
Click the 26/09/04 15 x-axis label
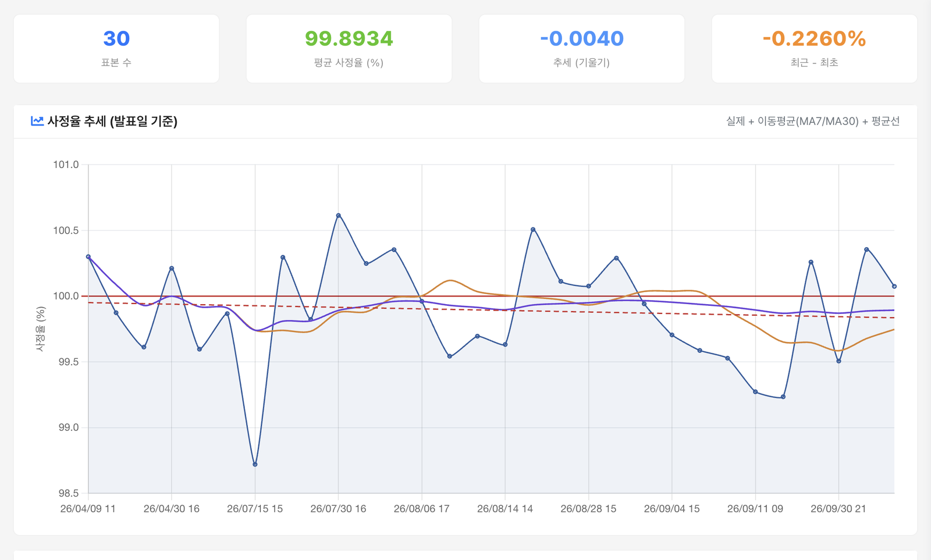coord(672,509)
